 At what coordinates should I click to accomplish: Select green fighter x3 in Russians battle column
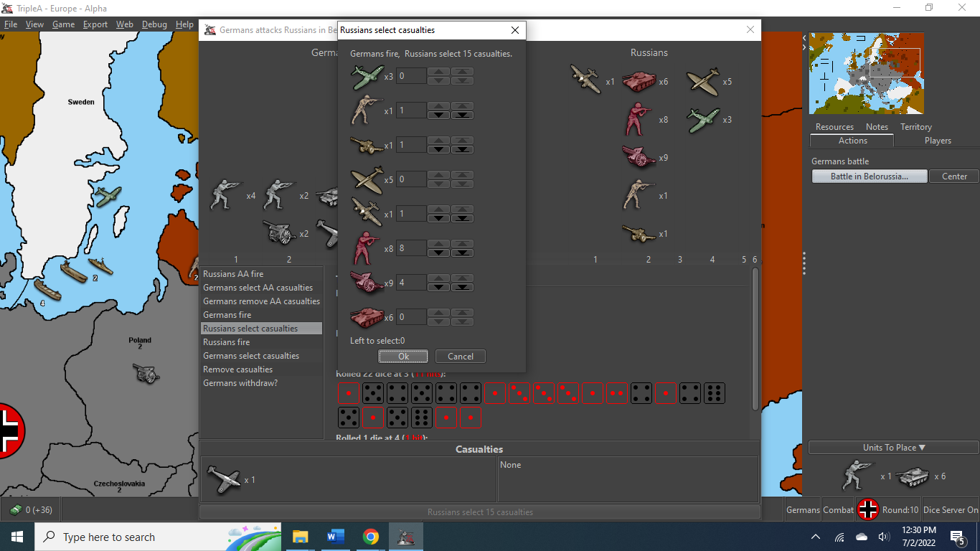[x=703, y=120]
